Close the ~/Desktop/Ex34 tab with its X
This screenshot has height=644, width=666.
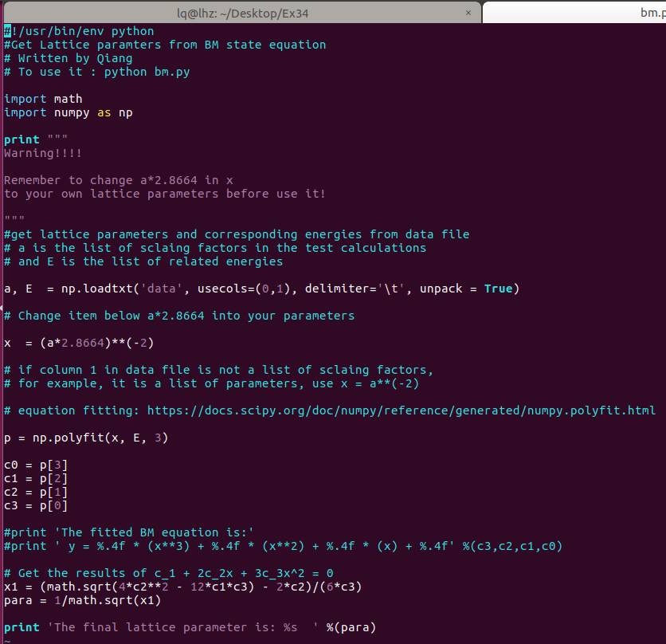click(x=468, y=12)
